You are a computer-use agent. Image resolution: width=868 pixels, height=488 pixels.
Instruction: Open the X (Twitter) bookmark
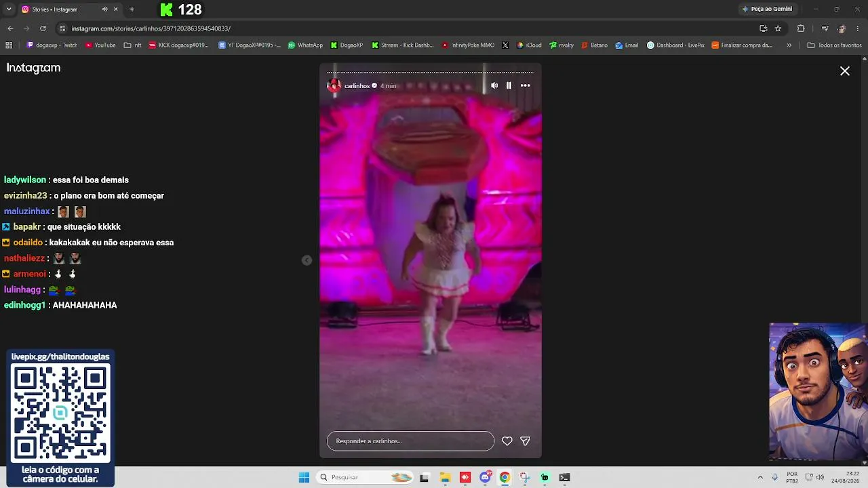[x=505, y=45]
